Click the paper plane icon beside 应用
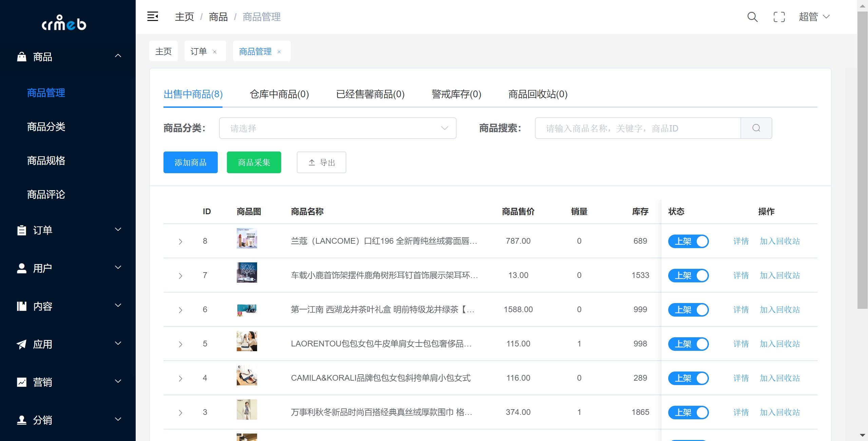Image resolution: width=868 pixels, height=441 pixels. tap(22, 344)
